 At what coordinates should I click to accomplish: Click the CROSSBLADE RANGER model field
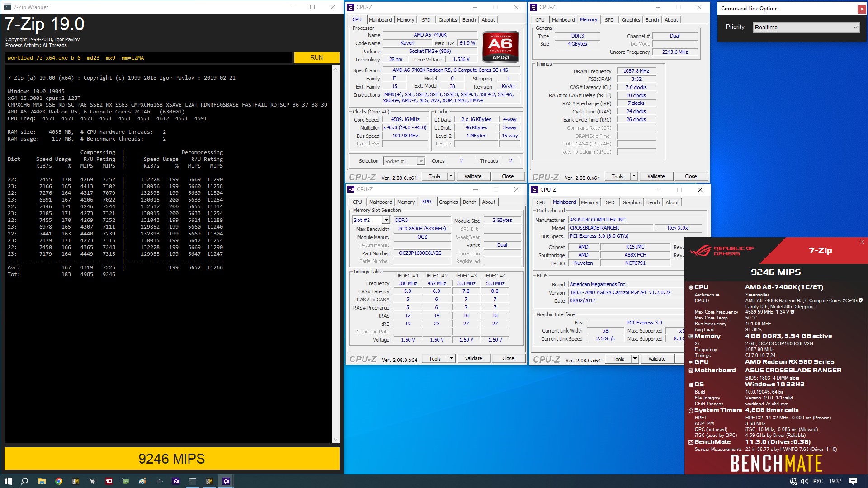(610, 228)
